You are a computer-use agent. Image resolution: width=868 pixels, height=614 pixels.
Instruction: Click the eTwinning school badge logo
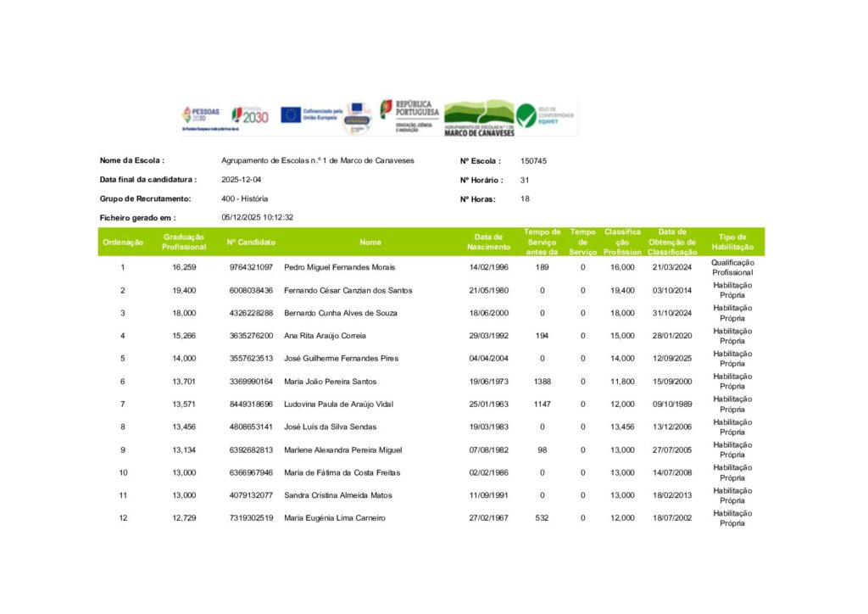coord(358,116)
